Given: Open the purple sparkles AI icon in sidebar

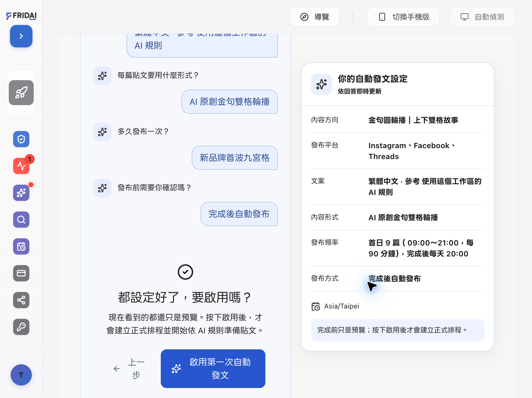Looking at the screenshot, I should pyautogui.click(x=21, y=193).
